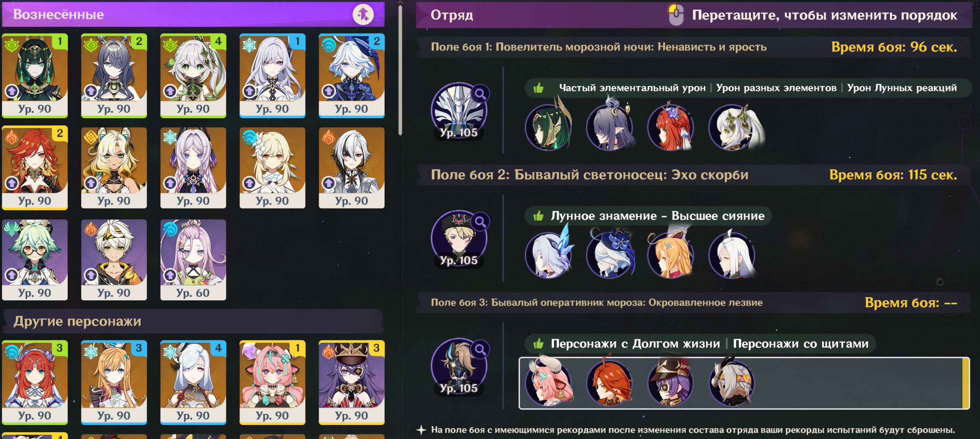Select the pink-haired Electro character card numbered 1
Screen dimensions: 980x439
tap(272, 382)
